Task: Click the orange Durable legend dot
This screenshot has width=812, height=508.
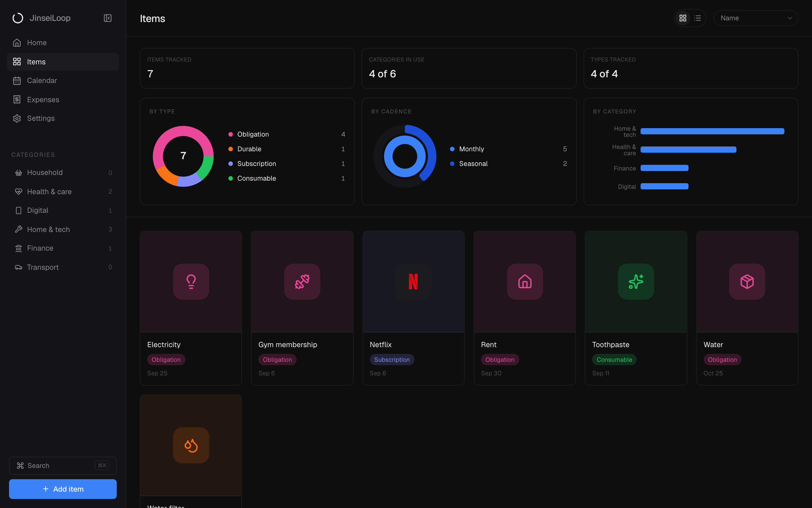Action: 231,149
